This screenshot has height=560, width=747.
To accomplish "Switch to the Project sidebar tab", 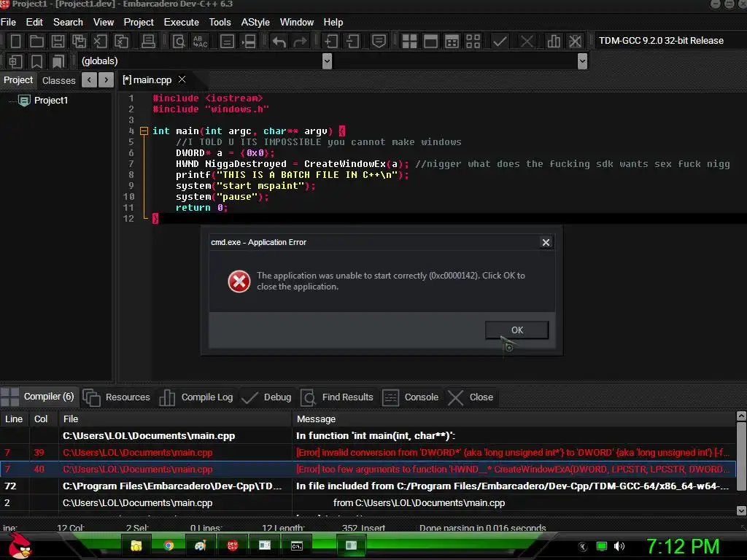I will (x=18, y=80).
